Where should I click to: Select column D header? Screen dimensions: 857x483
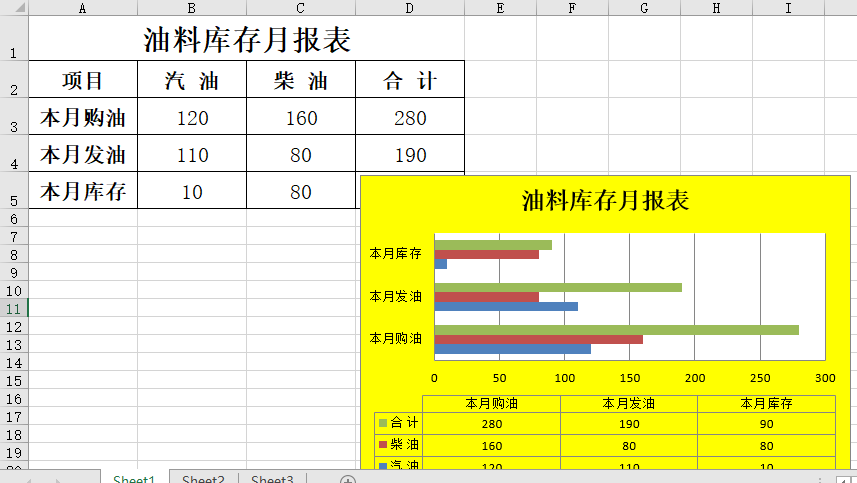click(410, 8)
